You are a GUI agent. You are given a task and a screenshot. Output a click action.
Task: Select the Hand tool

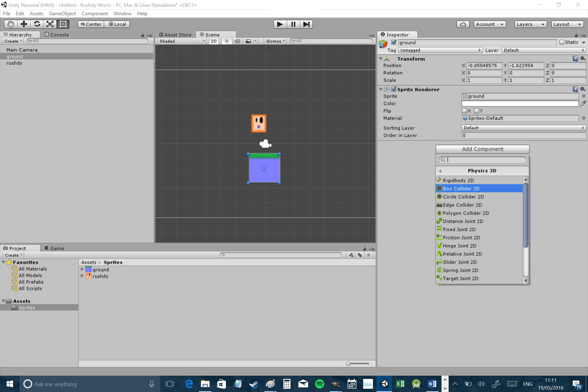click(11, 24)
